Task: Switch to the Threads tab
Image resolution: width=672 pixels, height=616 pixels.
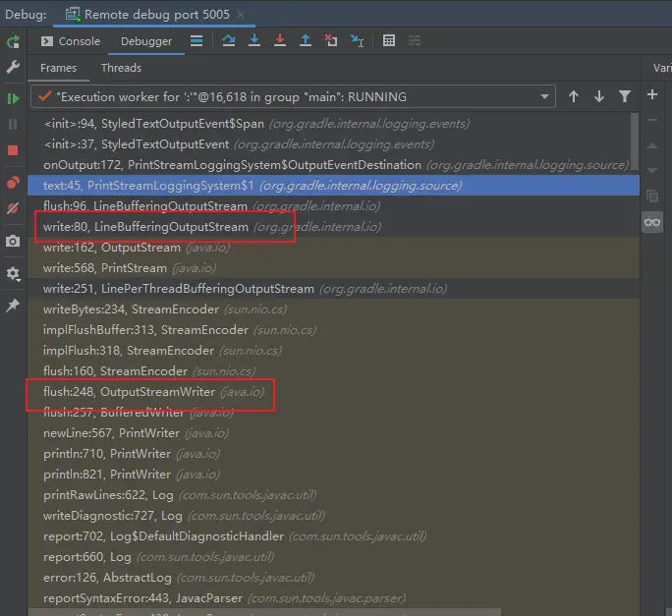Action: pos(121,68)
